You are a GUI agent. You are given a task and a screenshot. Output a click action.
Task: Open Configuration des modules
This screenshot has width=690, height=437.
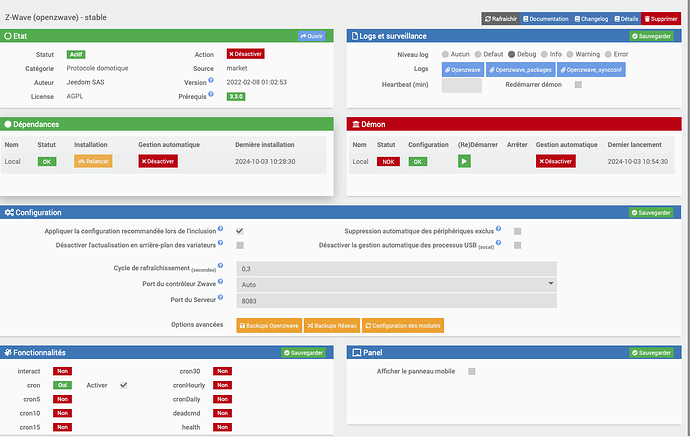click(x=401, y=325)
